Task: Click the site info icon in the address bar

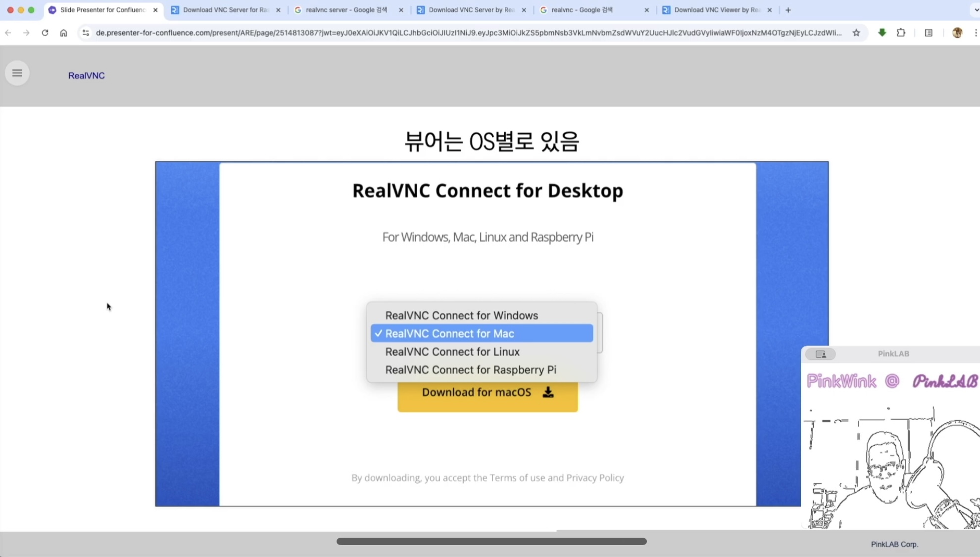Action: [x=86, y=33]
